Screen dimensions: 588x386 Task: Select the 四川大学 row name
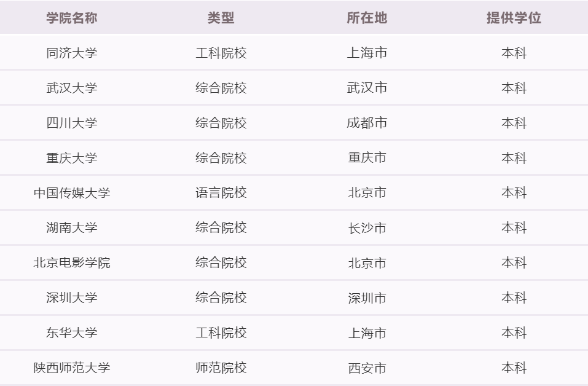click(x=72, y=123)
